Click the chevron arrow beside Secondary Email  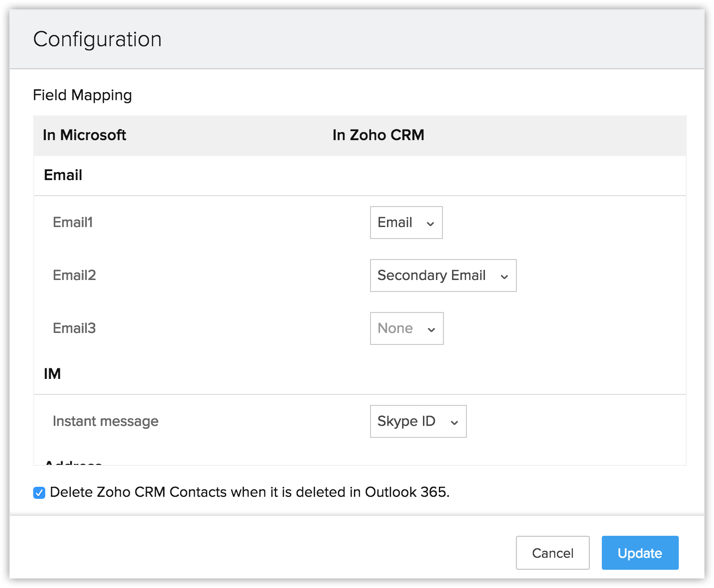pyautogui.click(x=504, y=277)
